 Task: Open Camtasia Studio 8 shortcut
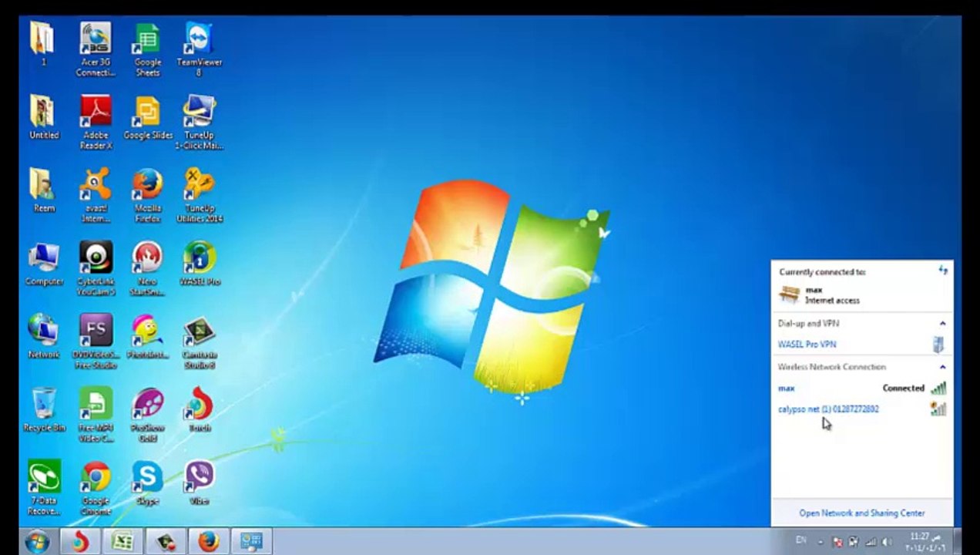(x=200, y=341)
